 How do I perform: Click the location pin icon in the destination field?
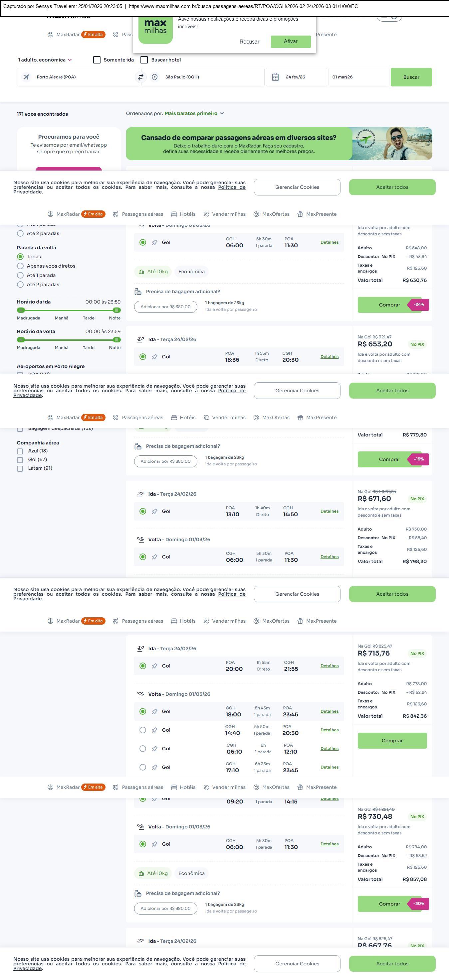[155, 77]
